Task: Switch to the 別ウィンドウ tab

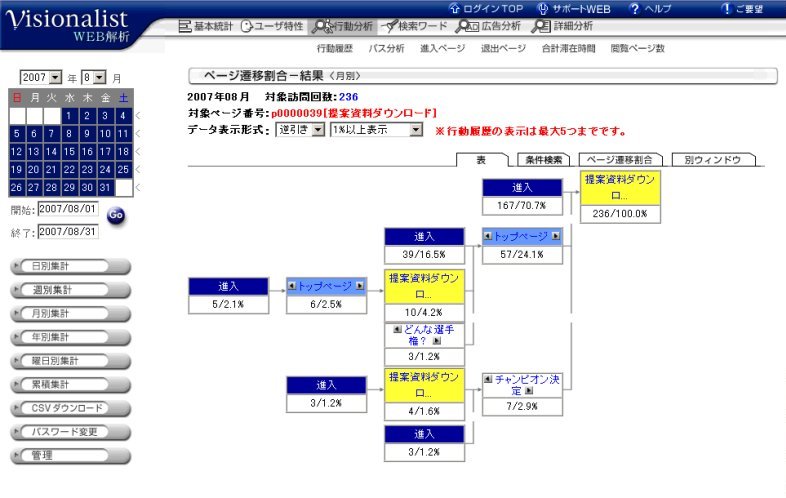Action: click(712, 160)
